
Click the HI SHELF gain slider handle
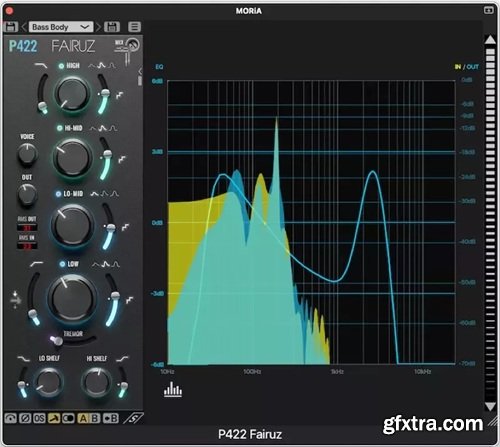click(x=124, y=385)
